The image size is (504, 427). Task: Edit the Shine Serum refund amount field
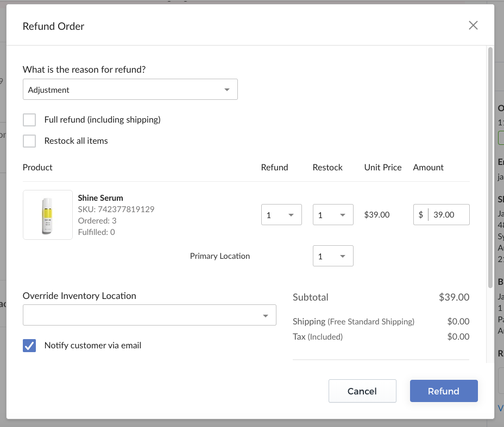(x=442, y=215)
